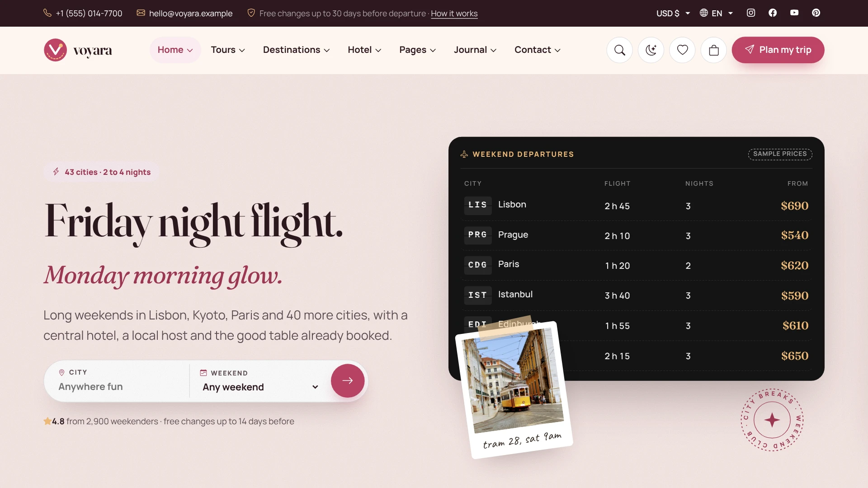Open the Pages menu
Screen dimensions: 868x488
click(x=417, y=50)
